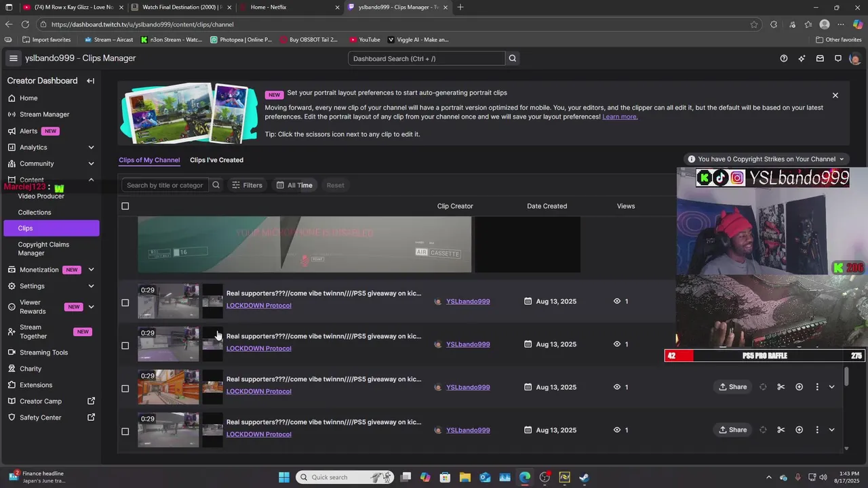Tick checkbox for the bottom-most clip row
Viewport: 868px width, 488px height.
pos(125,431)
